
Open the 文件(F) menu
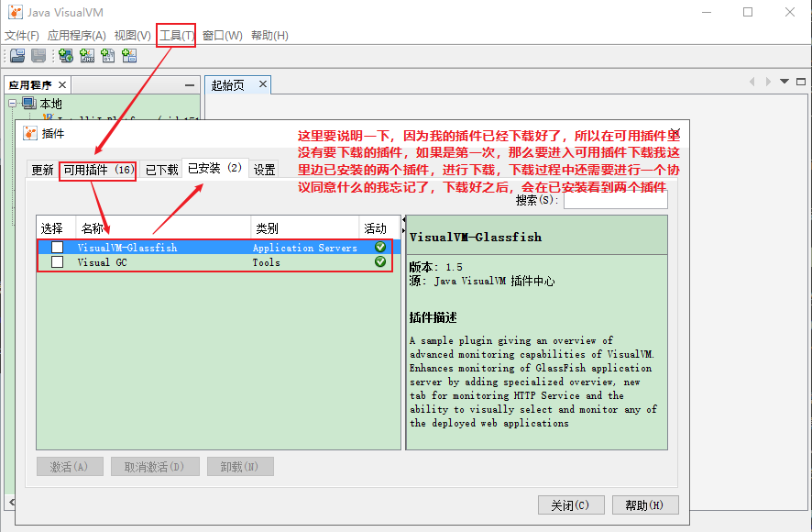(x=22, y=35)
